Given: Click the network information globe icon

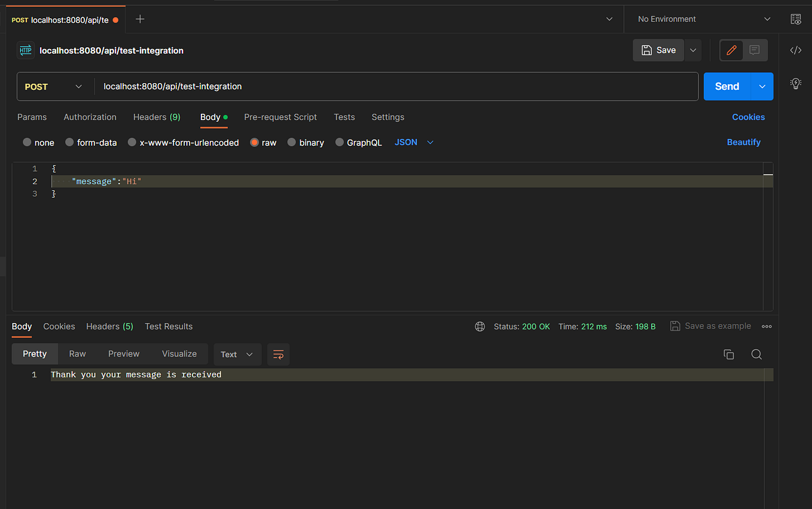Looking at the screenshot, I should coord(480,326).
